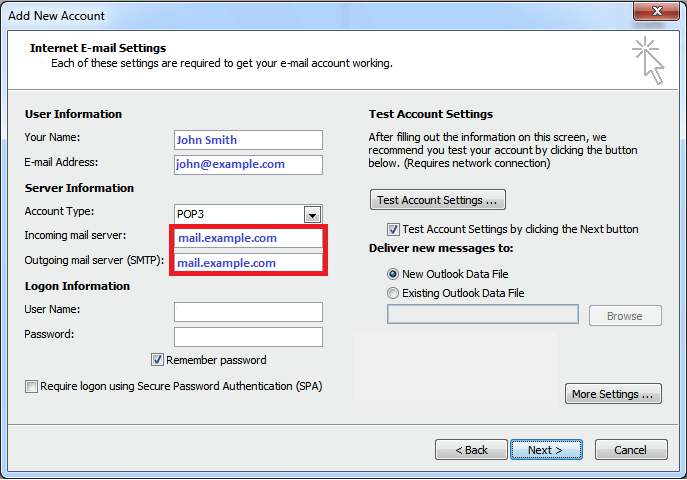Select the Incoming mail server field
Screen dimensions: 687x480
248,238
